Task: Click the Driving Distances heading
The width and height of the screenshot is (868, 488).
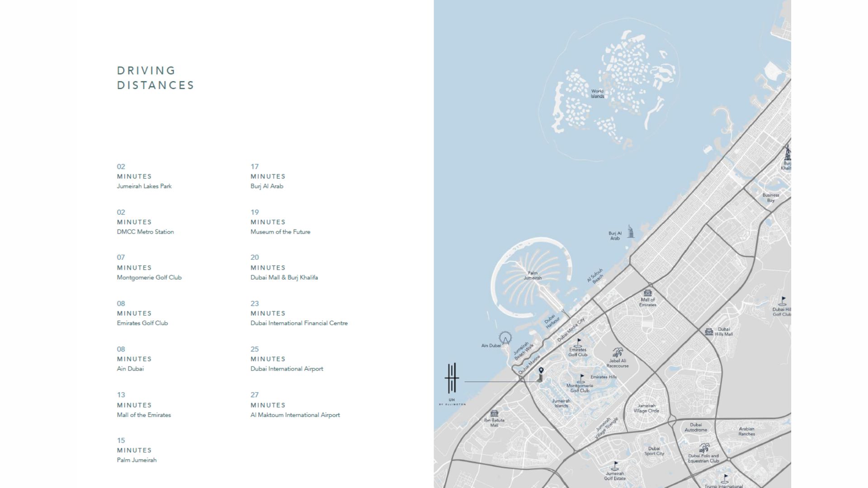Action: pyautogui.click(x=156, y=78)
